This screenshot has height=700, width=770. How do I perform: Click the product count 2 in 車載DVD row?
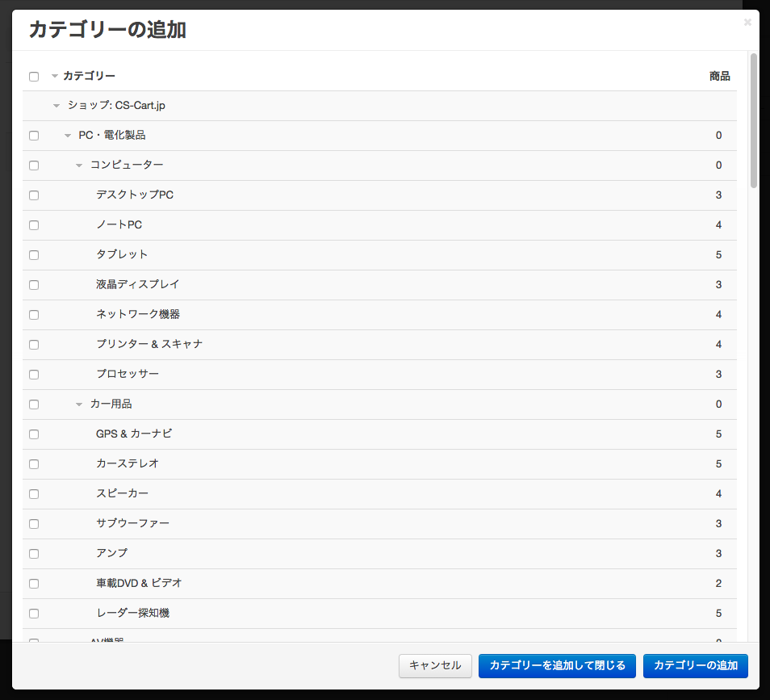point(718,584)
